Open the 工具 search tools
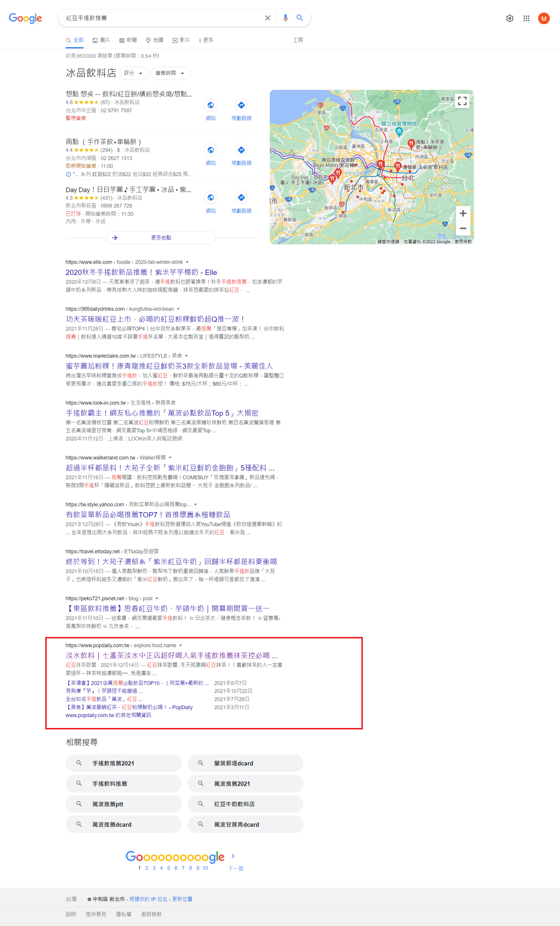Screen dimensions: 560x926 (x=298, y=40)
